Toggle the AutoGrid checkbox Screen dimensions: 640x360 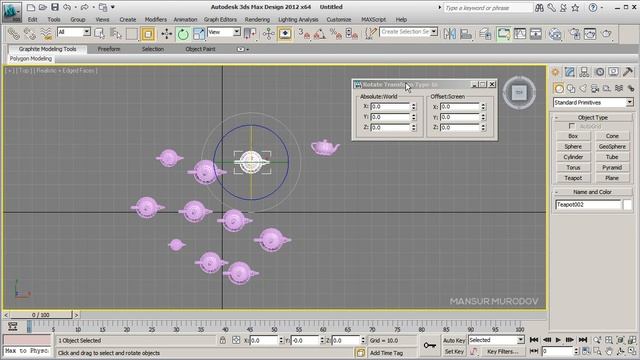pyautogui.click(x=572, y=126)
